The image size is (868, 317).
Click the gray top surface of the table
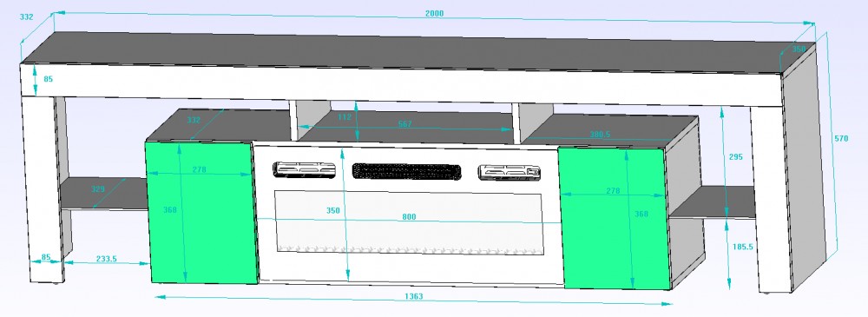coord(415,54)
